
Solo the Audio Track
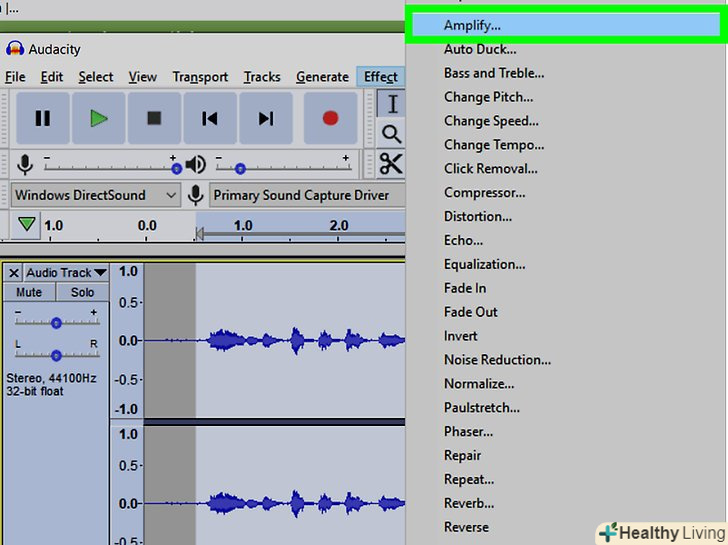pos(82,292)
